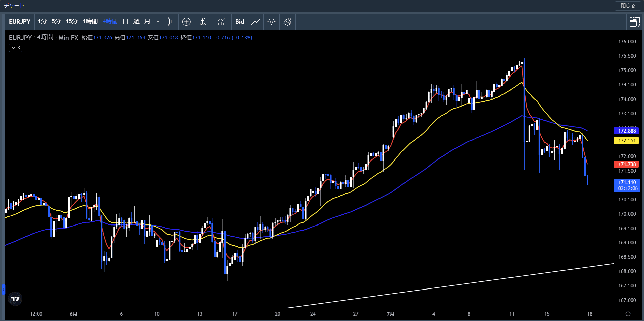644x321 pixels.
Task: Click the EURJPY 4時間 chart title
Action: (x=31, y=37)
